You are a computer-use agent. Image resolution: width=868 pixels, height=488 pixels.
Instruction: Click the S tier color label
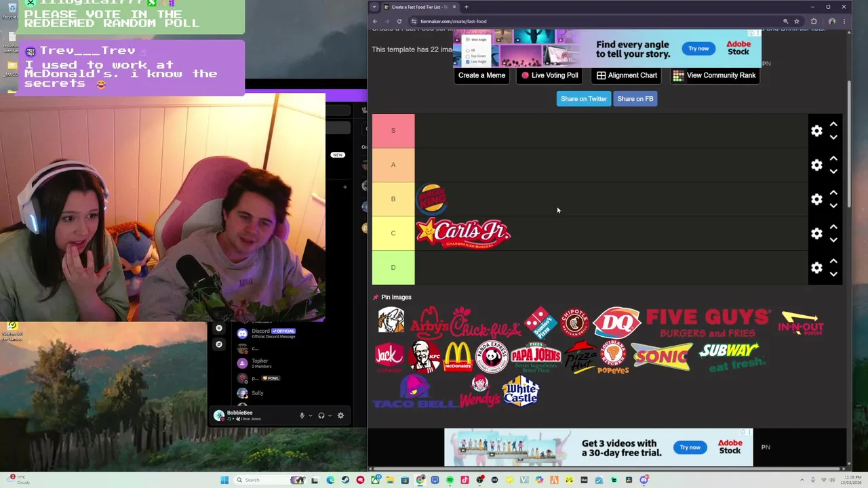coord(393,131)
